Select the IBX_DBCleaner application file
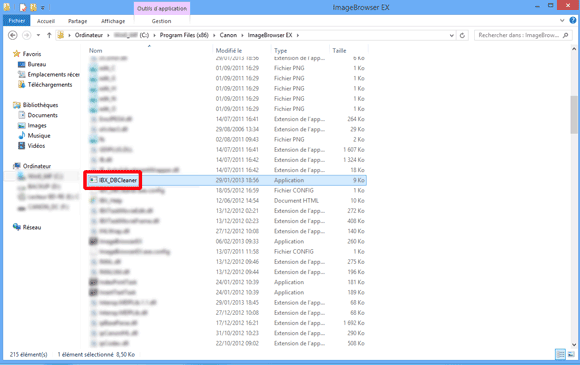The height and width of the screenshot is (365, 580). 227,180
